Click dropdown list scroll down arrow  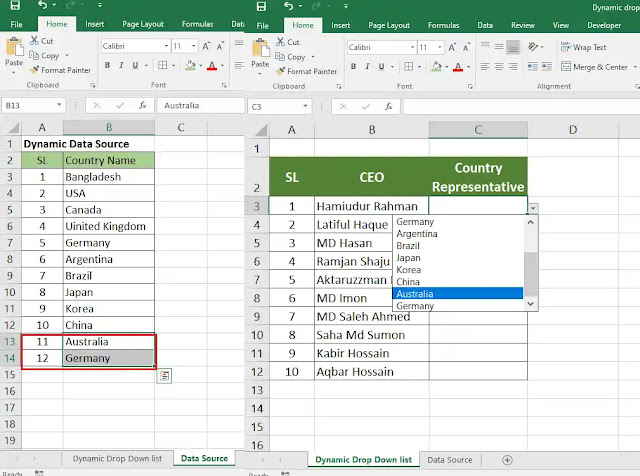point(531,304)
